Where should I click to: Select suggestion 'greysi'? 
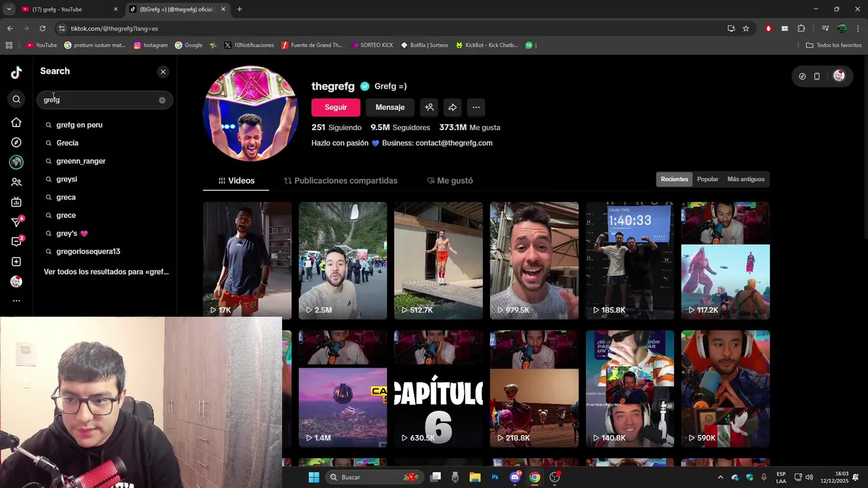[x=66, y=179]
